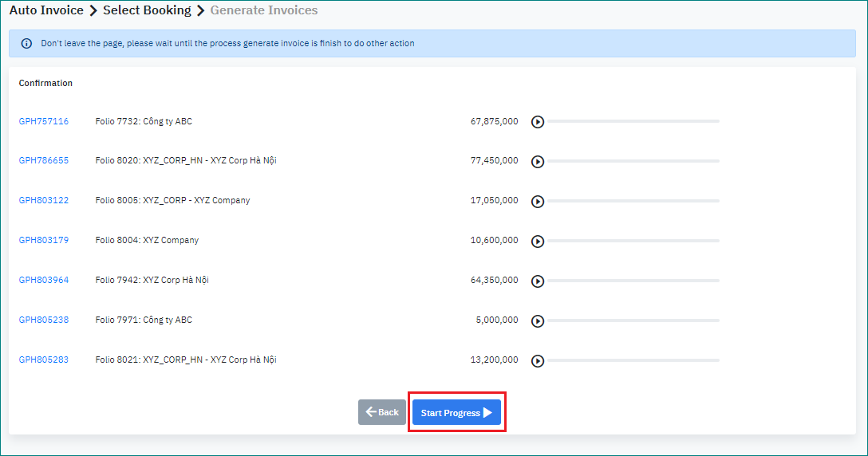The height and width of the screenshot is (456, 868).
Task: View booking GPH803179
Action: 44,240
